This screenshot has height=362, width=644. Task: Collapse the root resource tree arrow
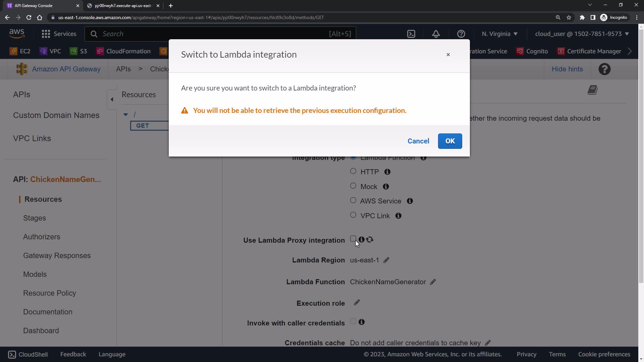(125, 115)
